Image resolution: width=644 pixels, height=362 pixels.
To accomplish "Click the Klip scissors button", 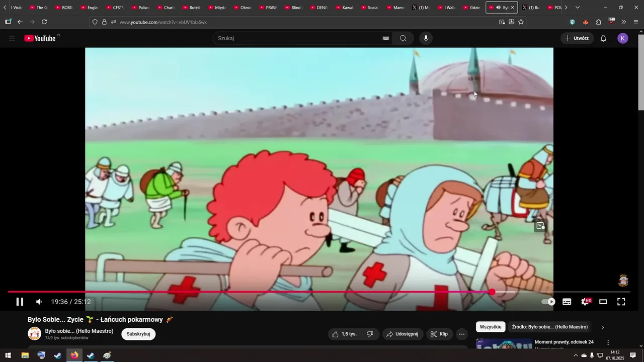I will 439,334.
